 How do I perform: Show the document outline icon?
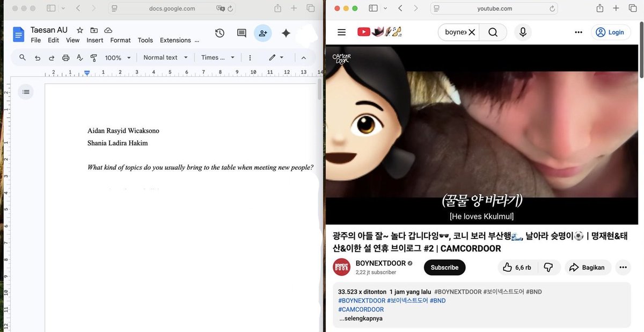26,92
